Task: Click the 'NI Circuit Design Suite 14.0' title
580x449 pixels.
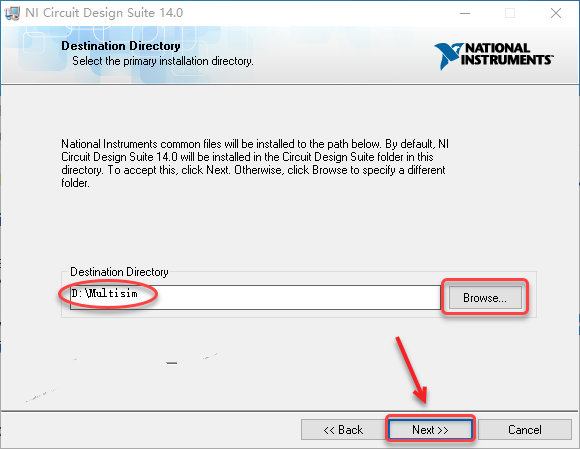Action: click(104, 13)
